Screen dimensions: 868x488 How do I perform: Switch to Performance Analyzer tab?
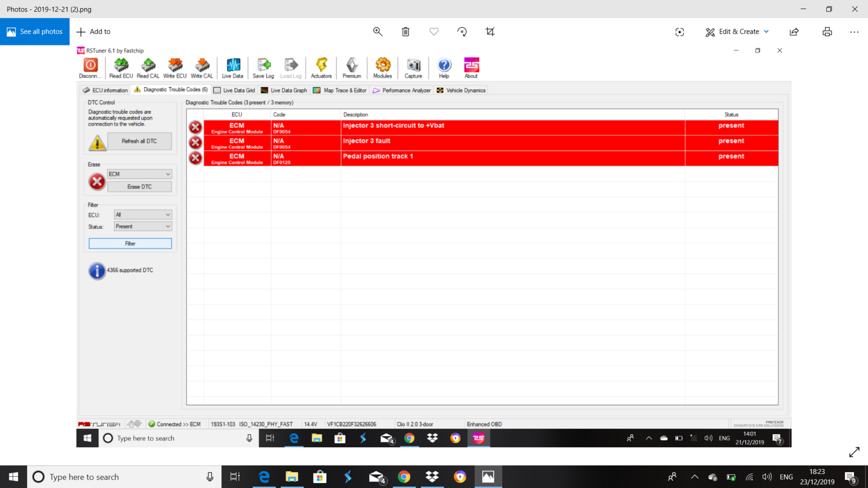click(401, 91)
